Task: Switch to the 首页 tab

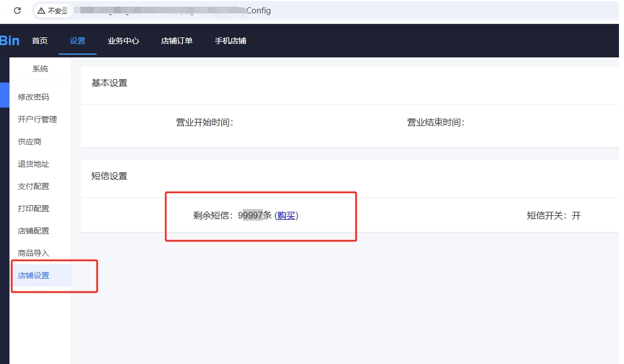Action: [x=40, y=40]
